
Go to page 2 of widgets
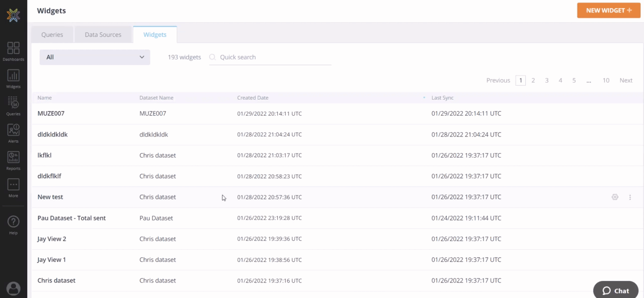[x=533, y=81]
